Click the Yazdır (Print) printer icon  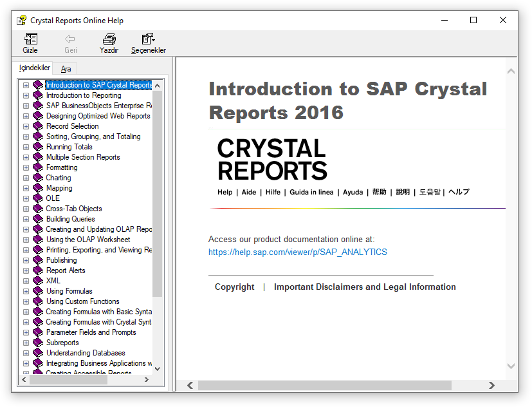pos(109,39)
